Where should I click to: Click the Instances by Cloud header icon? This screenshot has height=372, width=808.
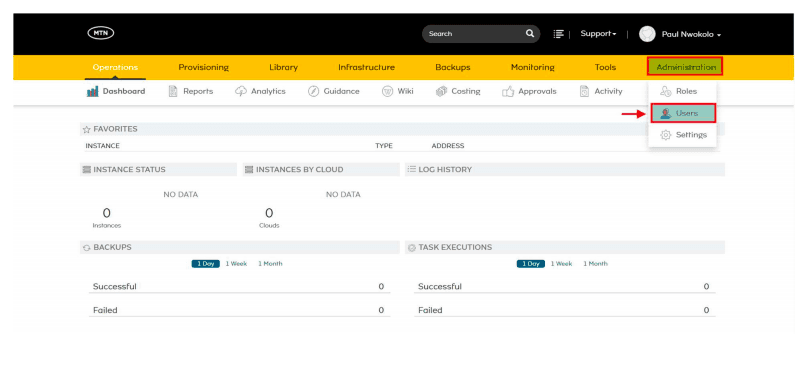249,170
